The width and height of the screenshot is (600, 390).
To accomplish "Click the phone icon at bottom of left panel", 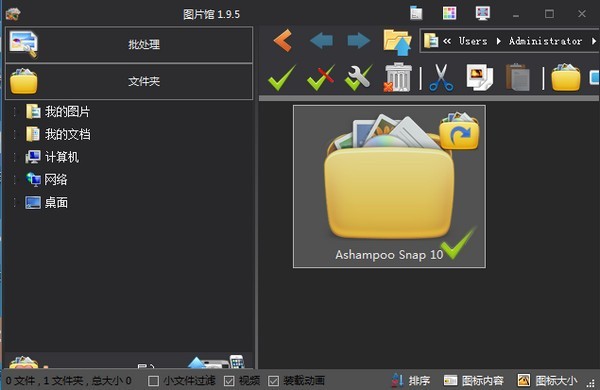I will pyautogui.click(x=237, y=362).
